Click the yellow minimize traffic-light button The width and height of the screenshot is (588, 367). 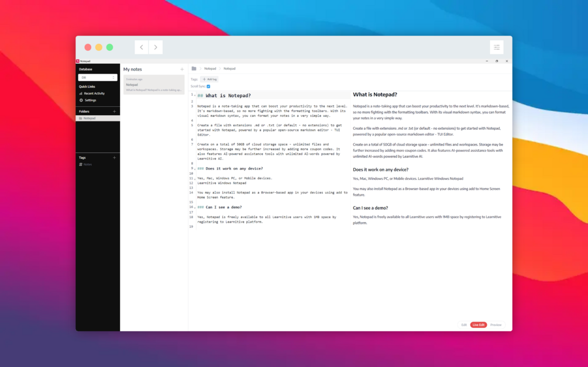point(99,47)
